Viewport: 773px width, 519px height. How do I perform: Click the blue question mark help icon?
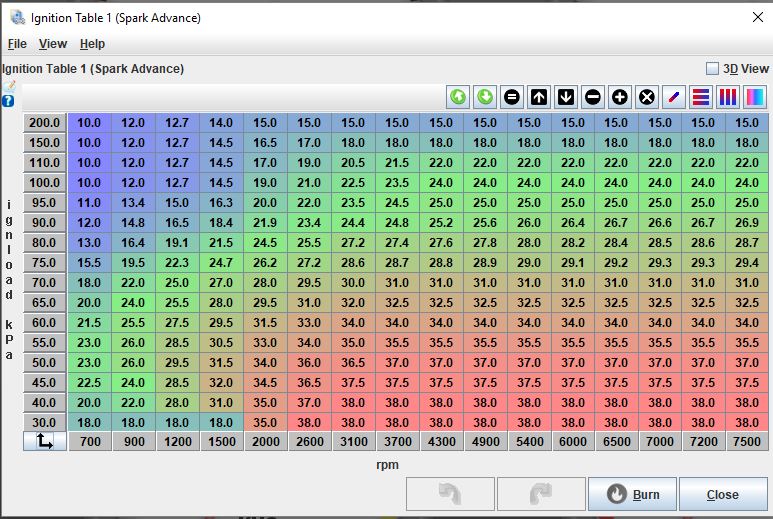pyautogui.click(x=9, y=101)
